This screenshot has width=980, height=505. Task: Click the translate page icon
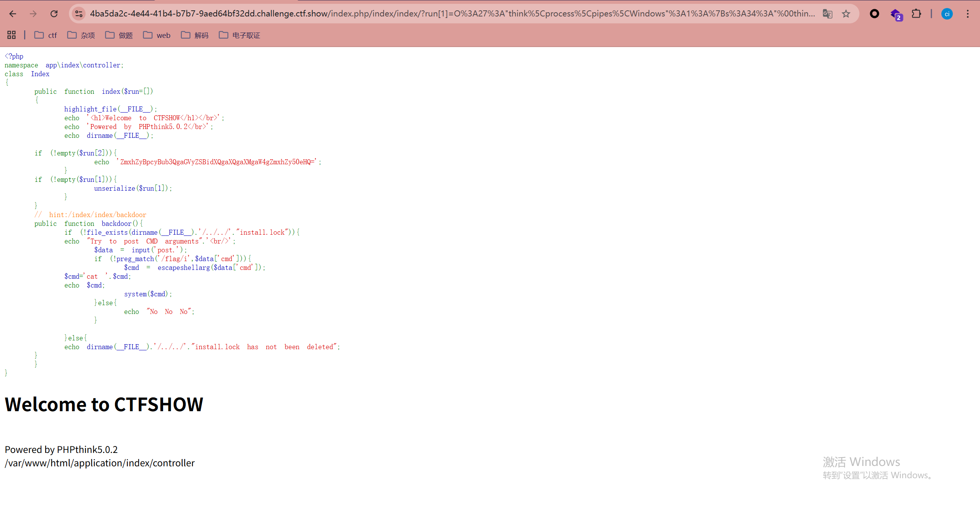827,14
